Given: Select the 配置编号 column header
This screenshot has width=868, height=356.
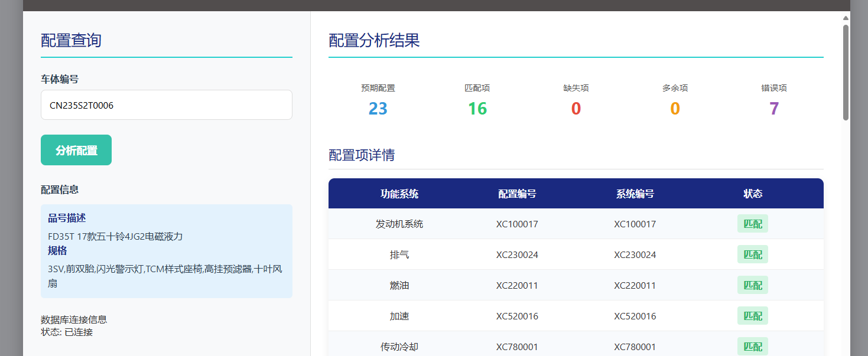Looking at the screenshot, I should tap(517, 194).
